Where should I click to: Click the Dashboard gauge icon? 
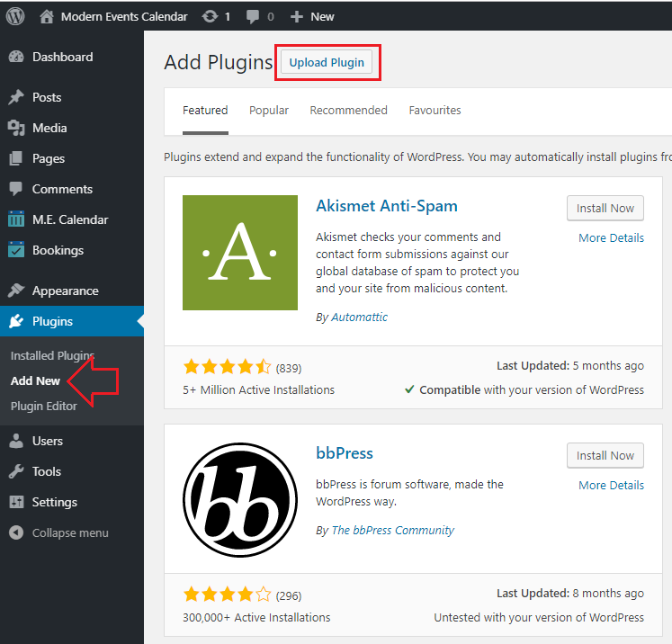click(x=16, y=57)
